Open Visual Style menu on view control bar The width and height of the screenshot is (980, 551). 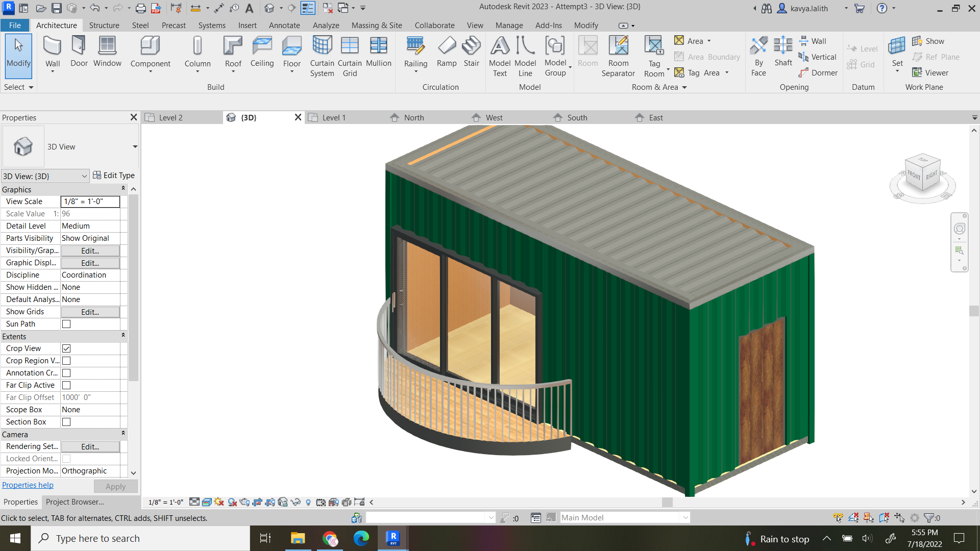tap(207, 502)
